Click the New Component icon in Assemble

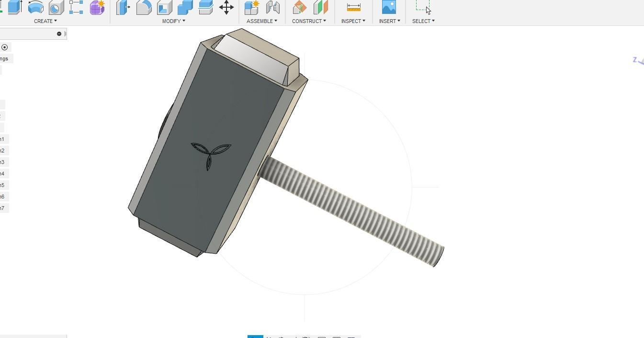point(252,7)
